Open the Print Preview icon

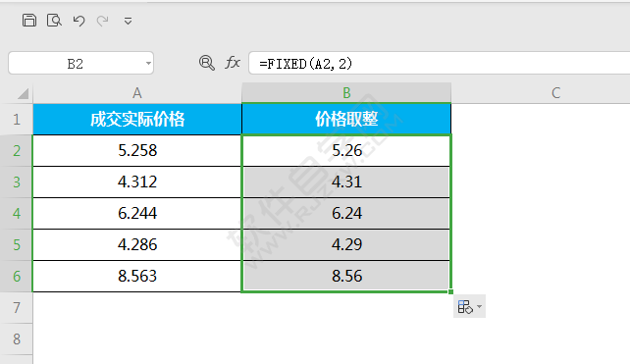pos(54,20)
